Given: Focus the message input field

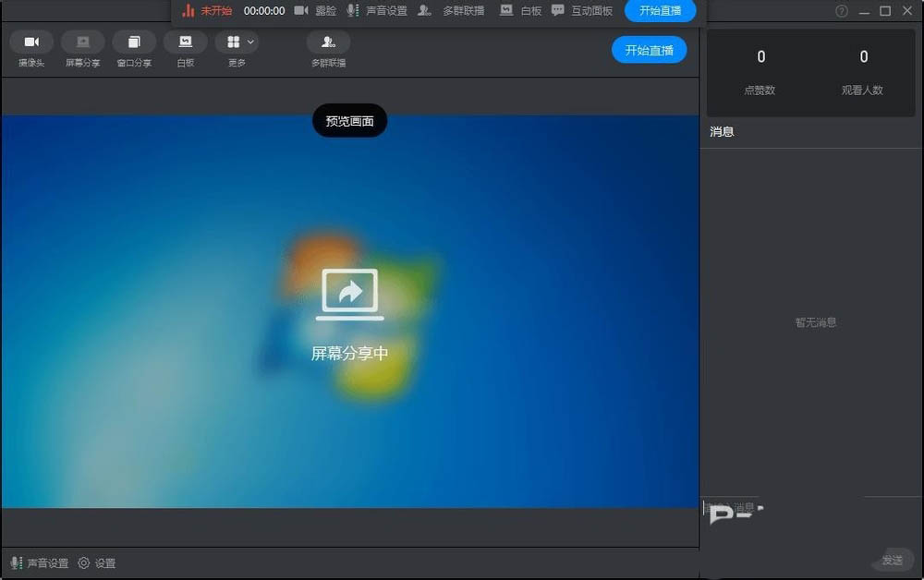Looking at the screenshot, I should [811, 521].
